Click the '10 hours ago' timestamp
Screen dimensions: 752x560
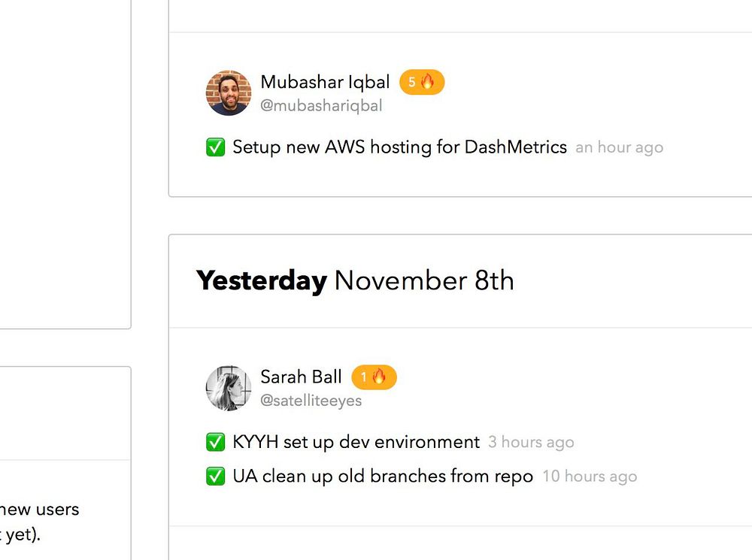[589, 477]
